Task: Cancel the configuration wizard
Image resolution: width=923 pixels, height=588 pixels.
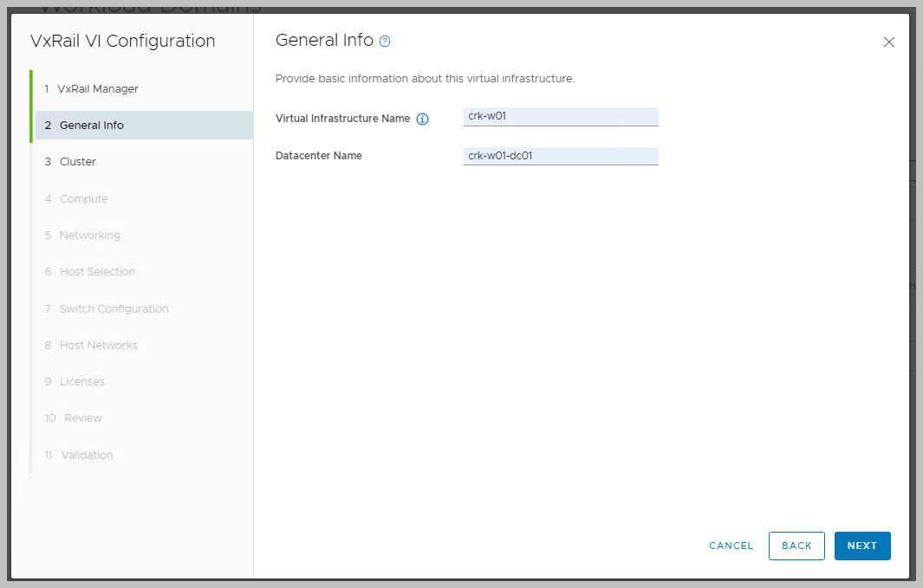Action: point(731,546)
